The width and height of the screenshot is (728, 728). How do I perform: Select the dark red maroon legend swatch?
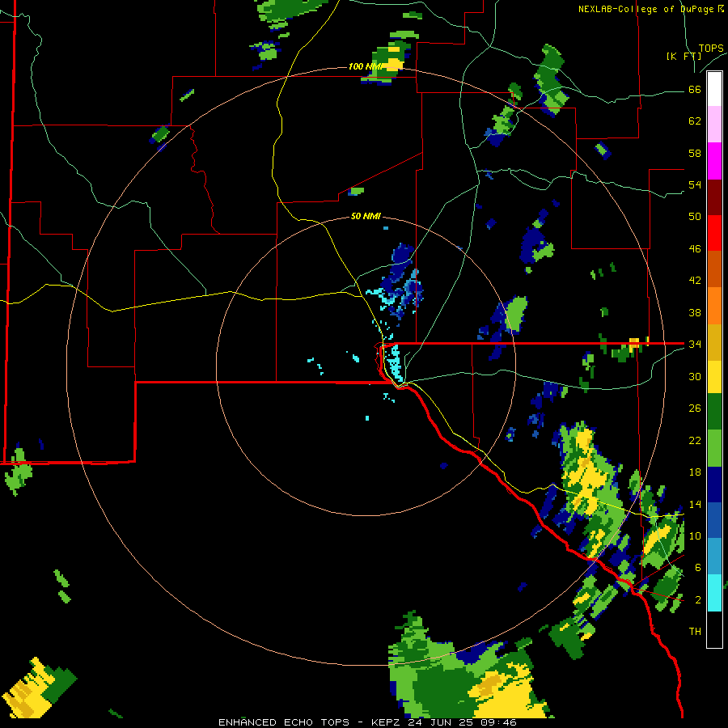point(714,197)
